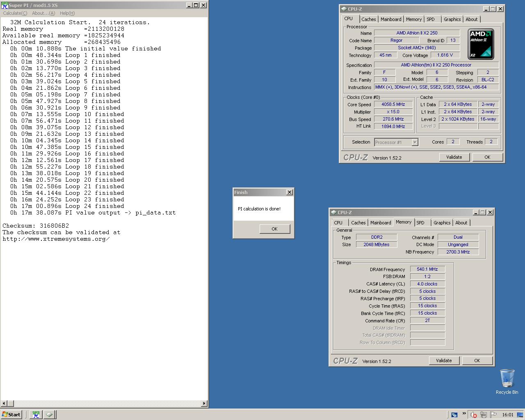Image resolution: width=525 pixels, height=420 pixels.
Task: Select the About tab in the top CPU-Z window
Action: pyautogui.click(x=471, y=19)
